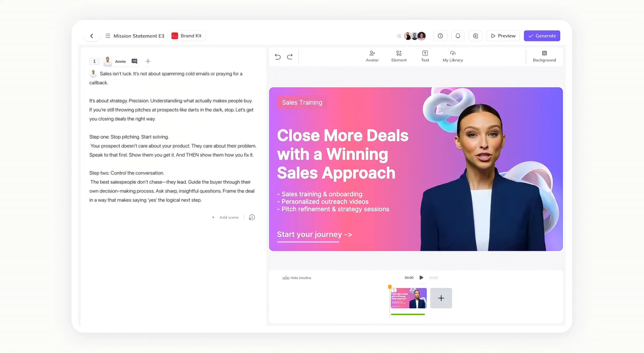
Task: Open the Element tool
Action: pos(399,56)
